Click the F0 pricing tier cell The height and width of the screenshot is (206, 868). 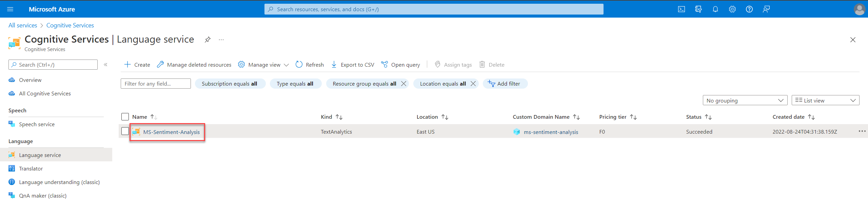coord(602,132)
